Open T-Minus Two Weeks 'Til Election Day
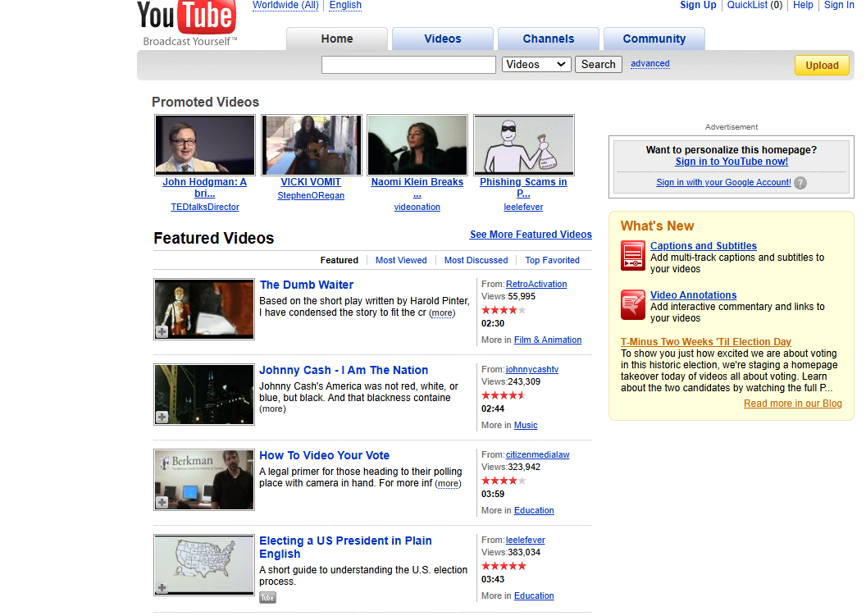The width and height of the screenshot is (866, 616). click(x=706, y=342)
